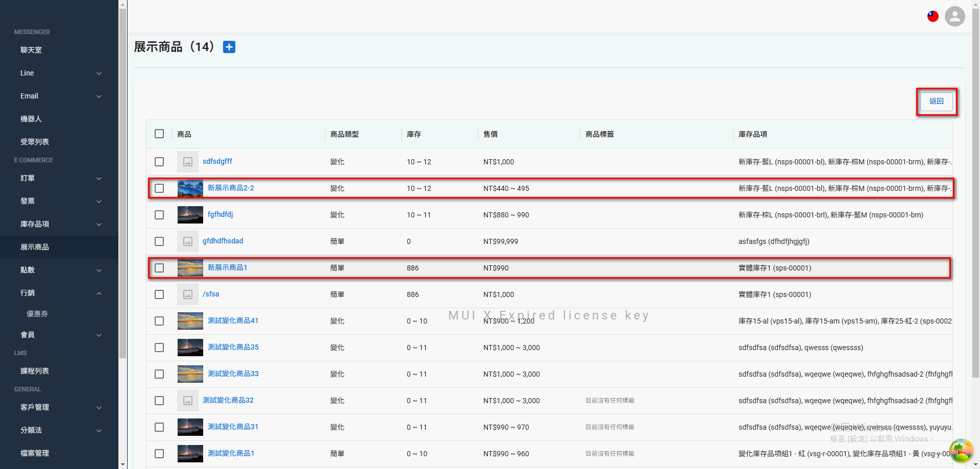This screenshot has height=469, width=980.
Task: Expand the 客戶管理 sidebar section
Action: click(x=59, y=407)
